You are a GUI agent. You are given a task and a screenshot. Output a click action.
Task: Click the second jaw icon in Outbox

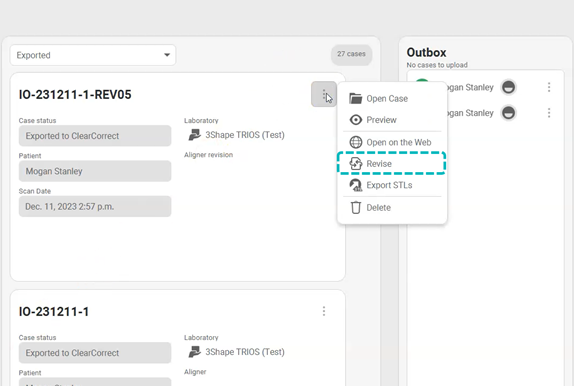pos(508,113)
